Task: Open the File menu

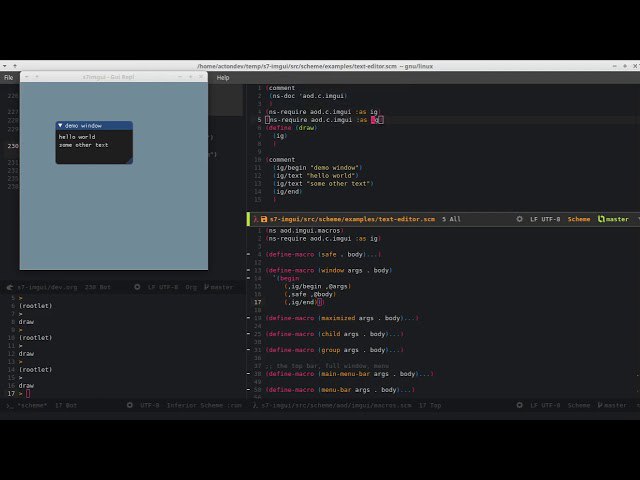Action: [9, 78]
